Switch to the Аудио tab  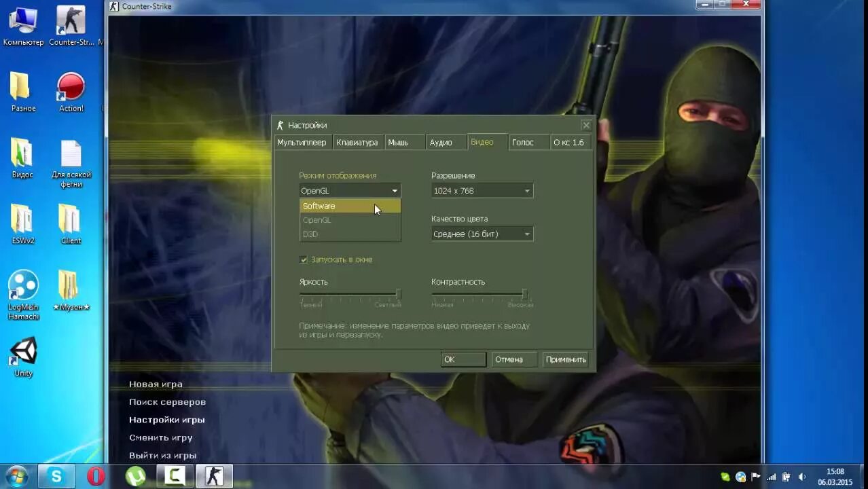(445, 142)
